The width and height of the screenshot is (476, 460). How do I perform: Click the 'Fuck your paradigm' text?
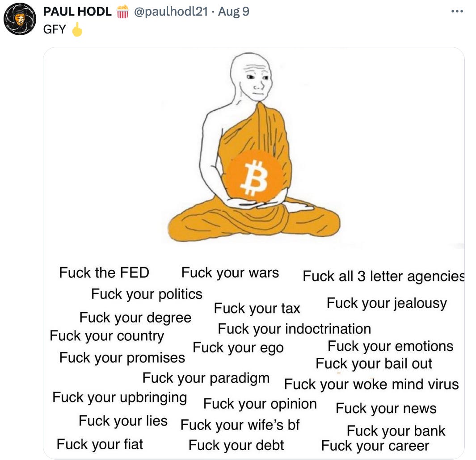click(206, 379)
